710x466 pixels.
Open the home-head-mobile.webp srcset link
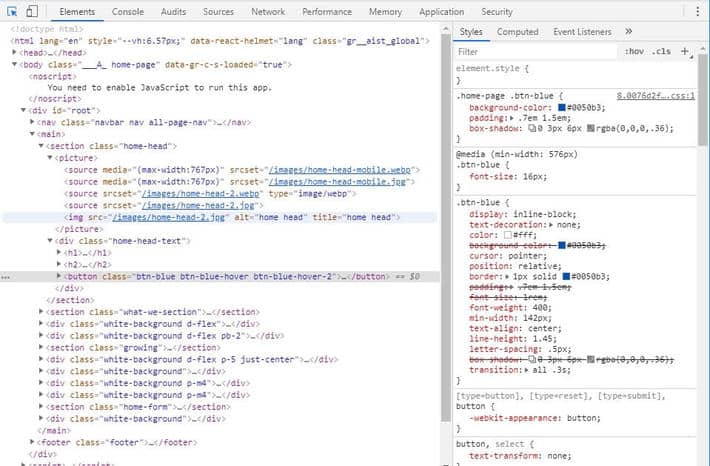pyautogui.click(x=340, y=170)
